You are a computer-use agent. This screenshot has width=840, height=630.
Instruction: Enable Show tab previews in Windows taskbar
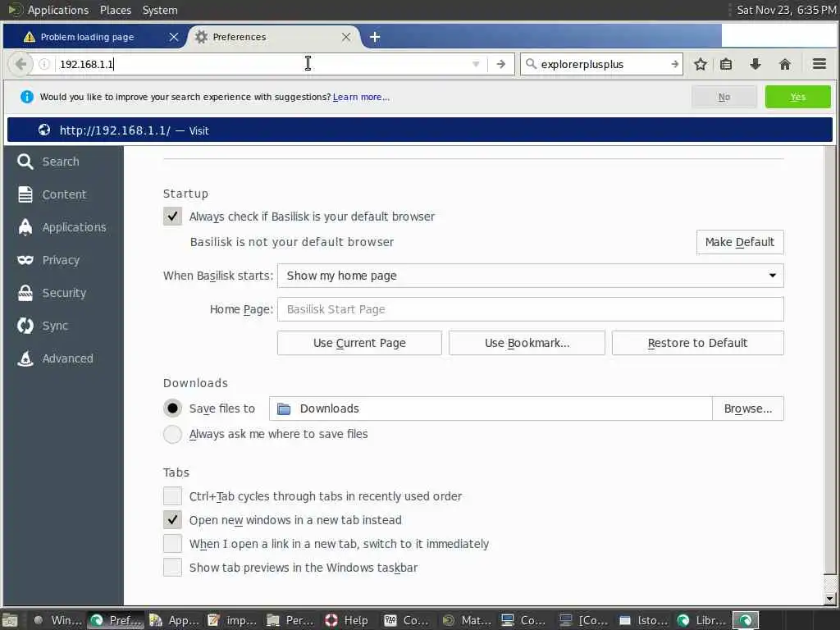(x=172, y=568)
